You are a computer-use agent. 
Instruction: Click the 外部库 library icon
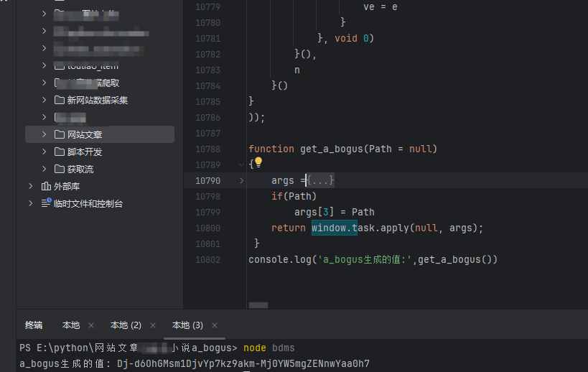coord(46,186)
